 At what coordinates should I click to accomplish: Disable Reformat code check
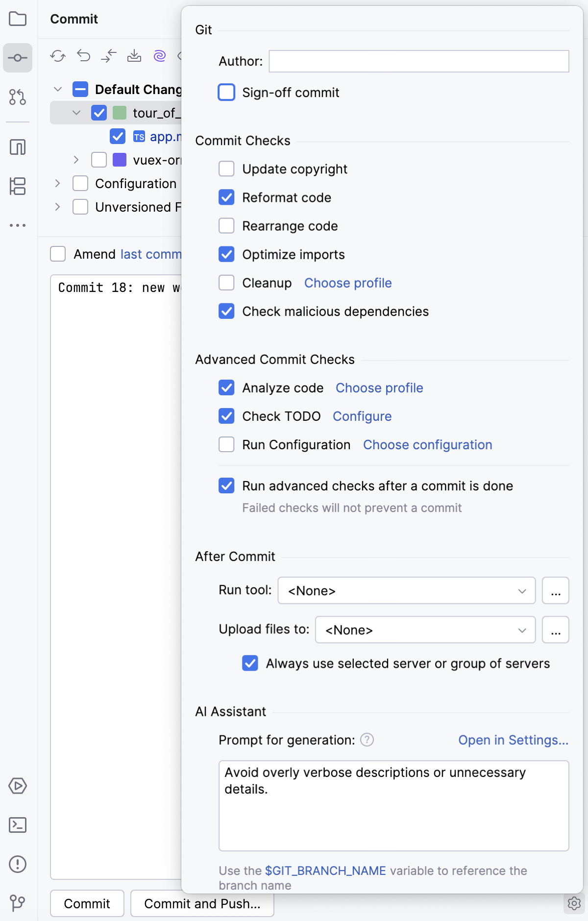pyautogui.click(x=226, y=197)
